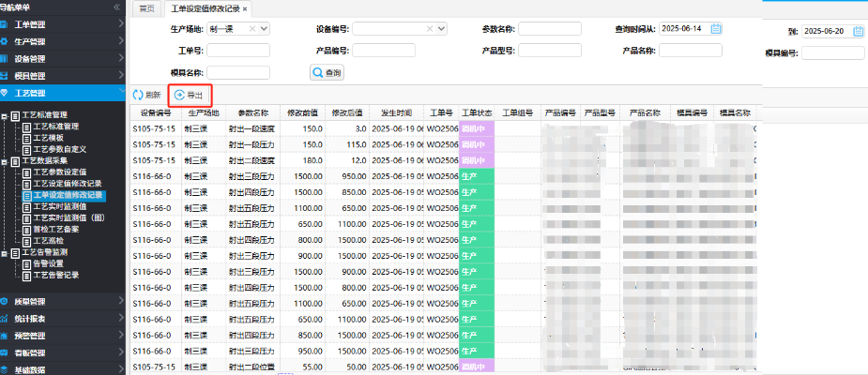The image size is (868, 375).
Task: Switch to the 首页 tab
Action: click(x=145, y=8)
